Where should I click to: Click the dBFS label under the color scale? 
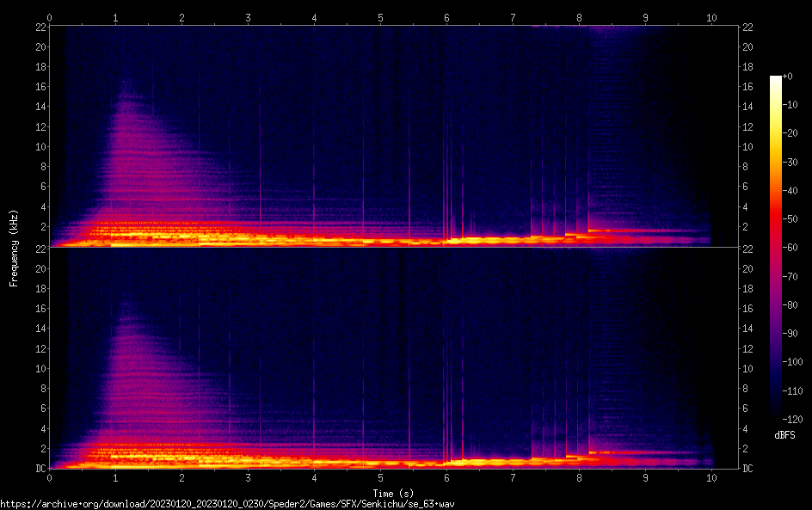[784, 436]
